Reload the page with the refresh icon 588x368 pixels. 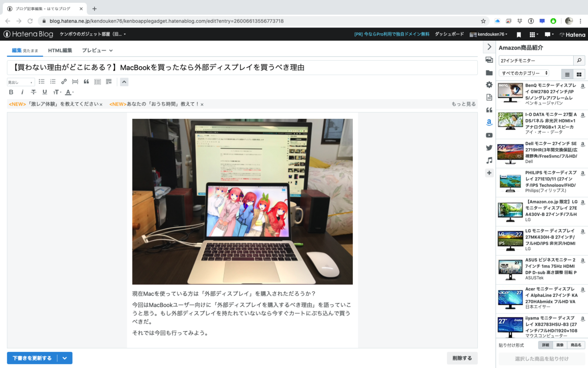point(30,21)
